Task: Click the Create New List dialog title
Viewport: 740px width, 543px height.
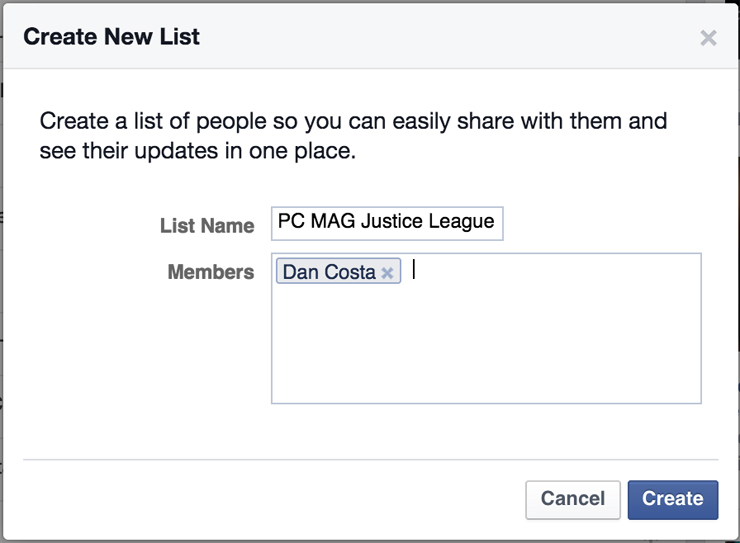Action: pyautogui.click(x=111, y=37)
